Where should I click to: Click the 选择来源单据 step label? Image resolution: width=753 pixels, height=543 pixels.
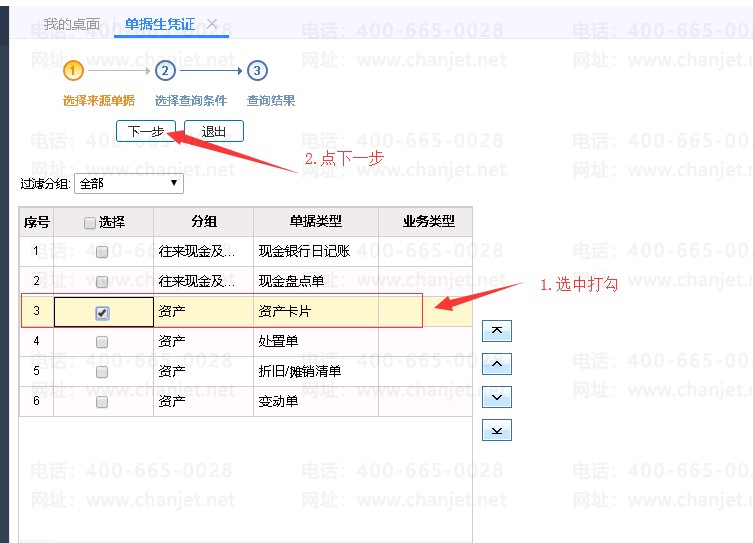[x=99, y=100]
